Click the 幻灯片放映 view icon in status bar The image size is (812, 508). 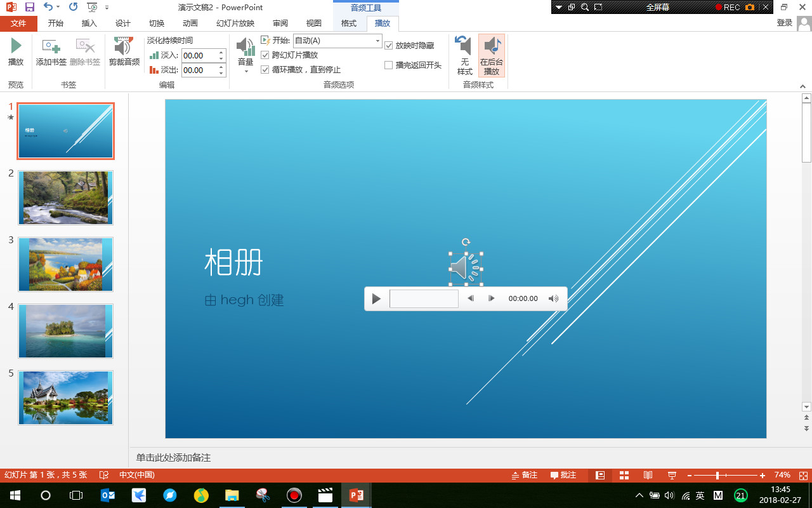671,475
